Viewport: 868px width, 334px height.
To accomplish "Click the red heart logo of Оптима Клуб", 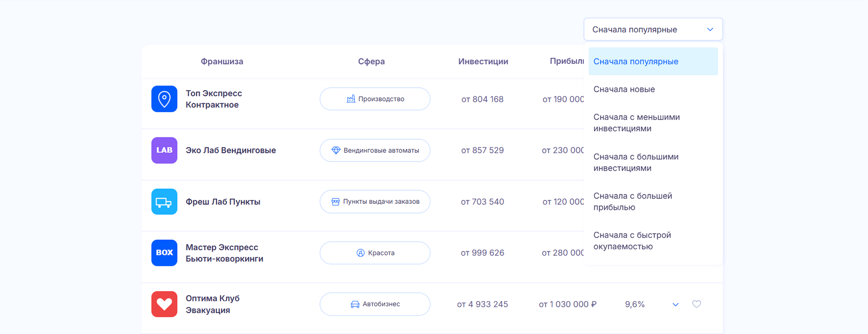I will [164, 304].
